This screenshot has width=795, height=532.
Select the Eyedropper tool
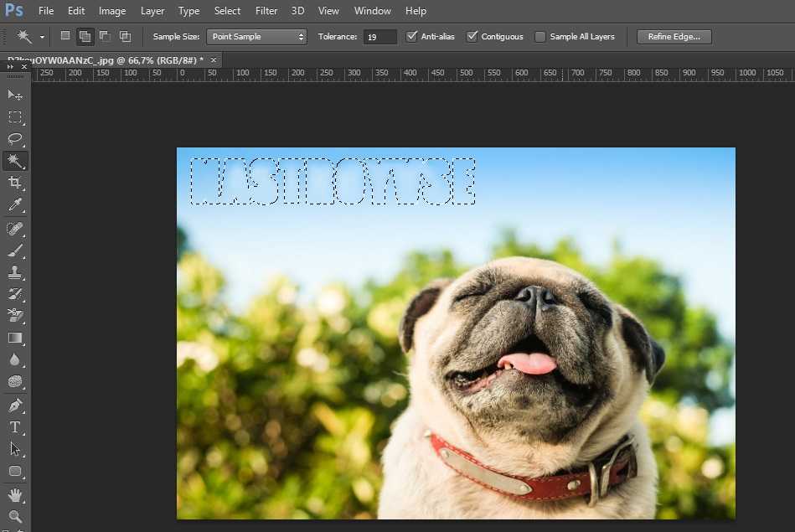[x=15, y=205]
